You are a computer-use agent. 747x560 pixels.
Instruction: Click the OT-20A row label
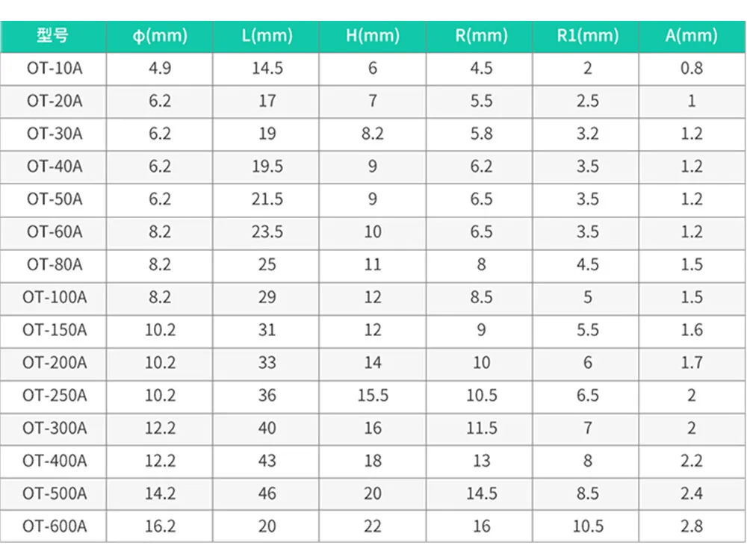point(53,102)
